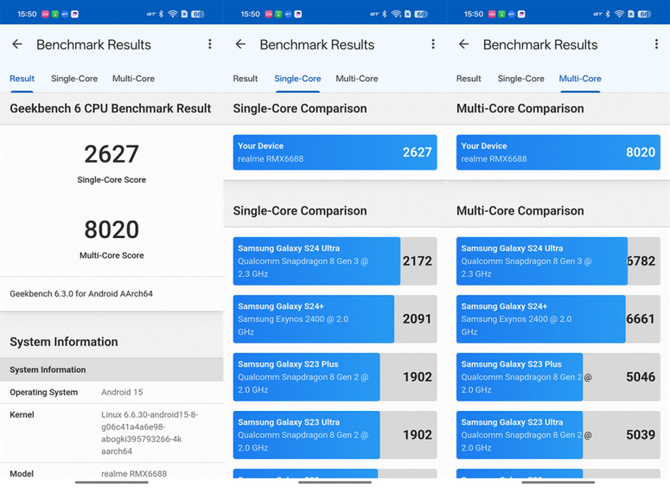Select Single-Core tab in right screen

[521, 79]
